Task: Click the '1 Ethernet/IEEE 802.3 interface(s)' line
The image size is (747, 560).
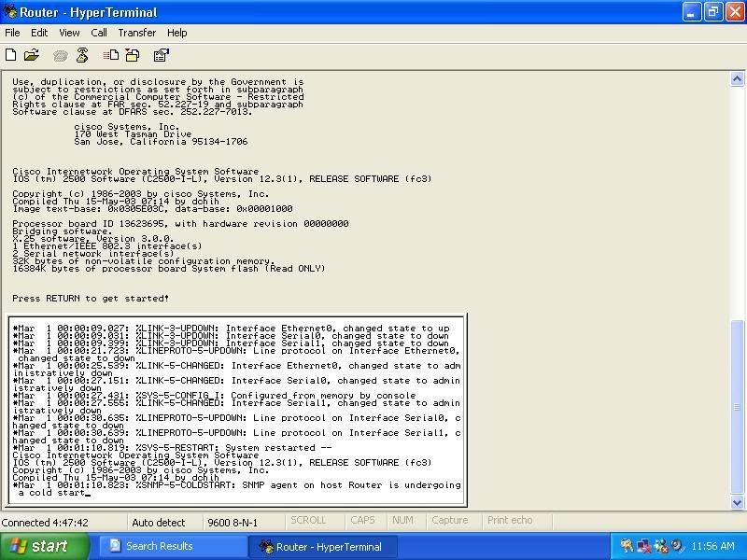Action: pyautogui.click(x=107, y=246)
